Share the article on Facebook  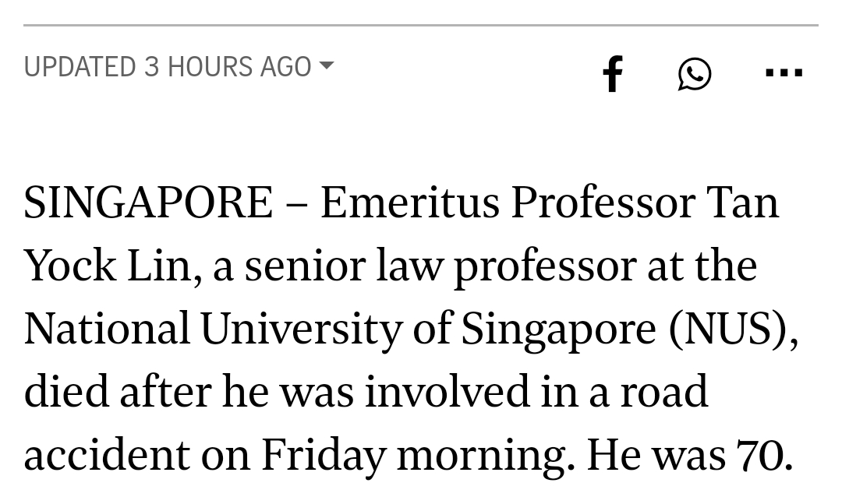pyautogui.click(x=614, y=74)
